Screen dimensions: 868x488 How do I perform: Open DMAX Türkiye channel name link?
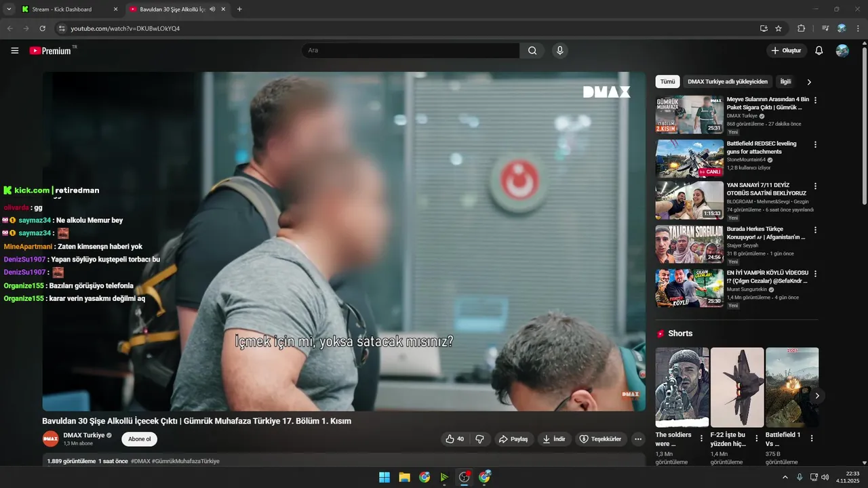point(84,435)
